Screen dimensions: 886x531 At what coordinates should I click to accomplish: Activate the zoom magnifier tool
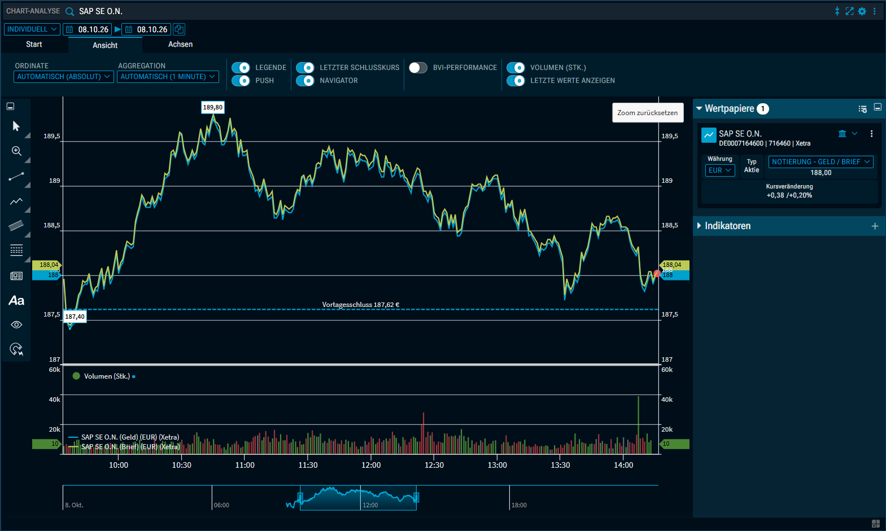pyautogui.click(x=16, y=151)
